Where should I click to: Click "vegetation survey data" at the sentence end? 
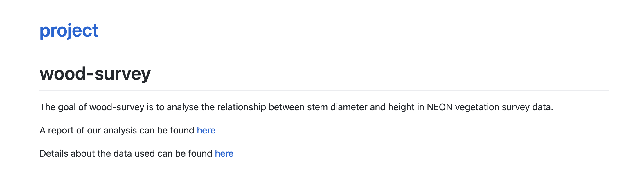click(x=504, y=107)
